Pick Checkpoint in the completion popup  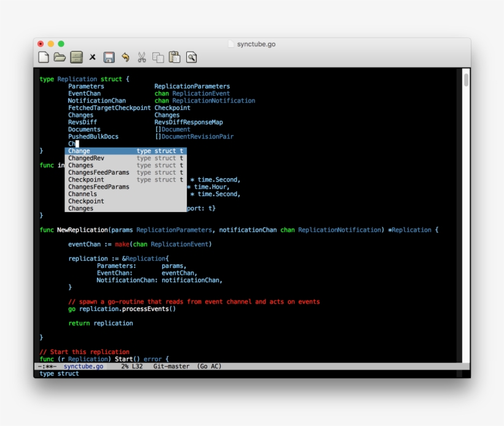[x=86, y=179]
